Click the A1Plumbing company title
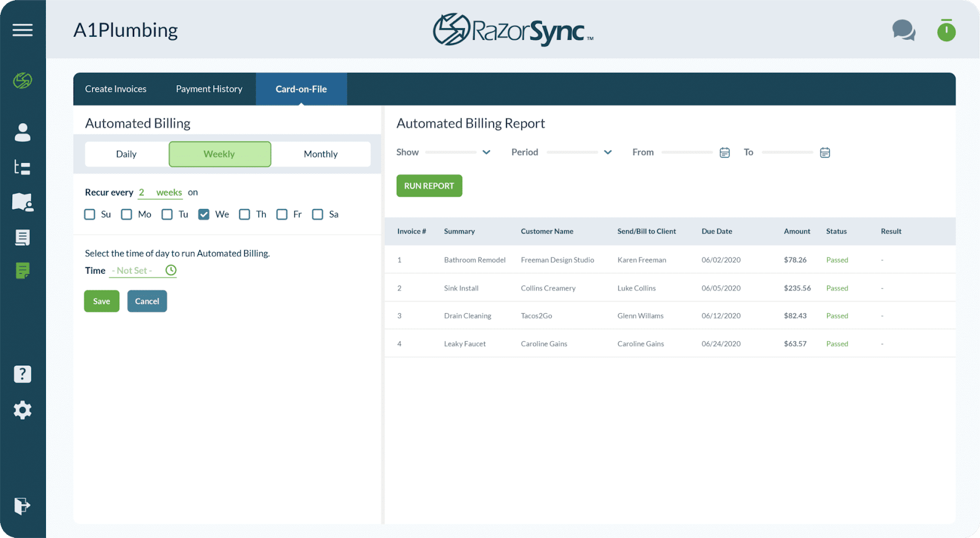 126,30
